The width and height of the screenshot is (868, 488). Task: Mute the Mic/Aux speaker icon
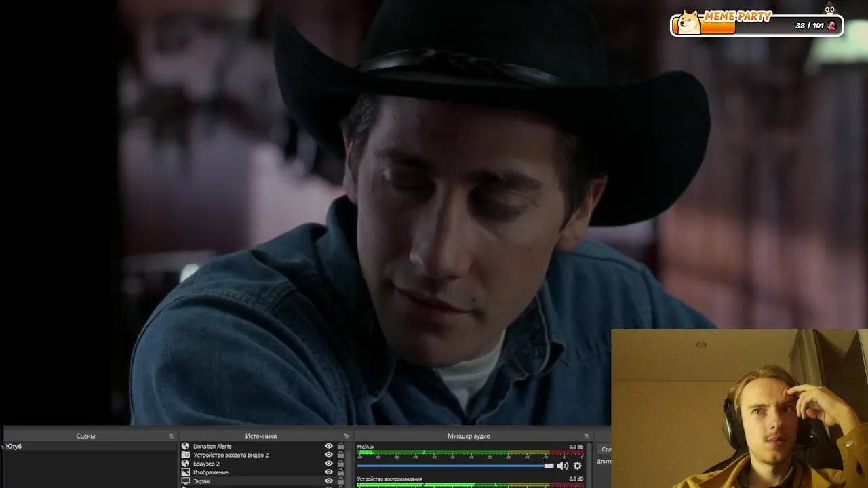pos(562,466)
